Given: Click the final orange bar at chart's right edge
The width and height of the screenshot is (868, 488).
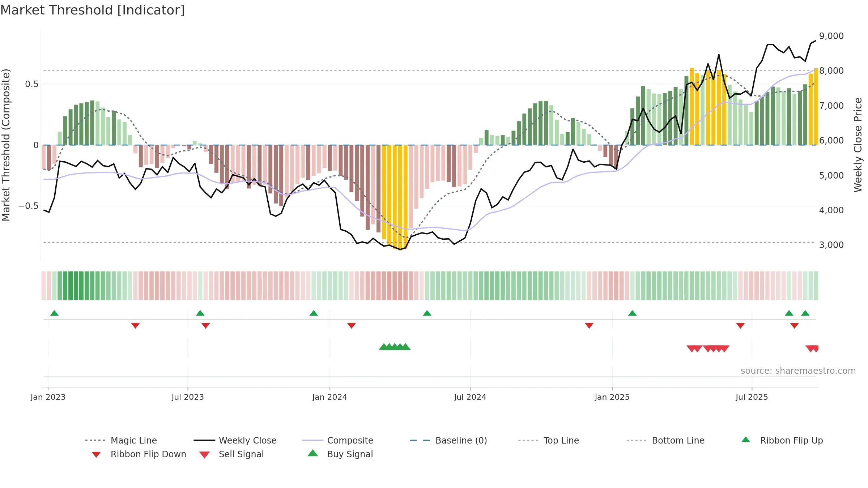Looking at the screenshot, I should (x=816, y=107).
